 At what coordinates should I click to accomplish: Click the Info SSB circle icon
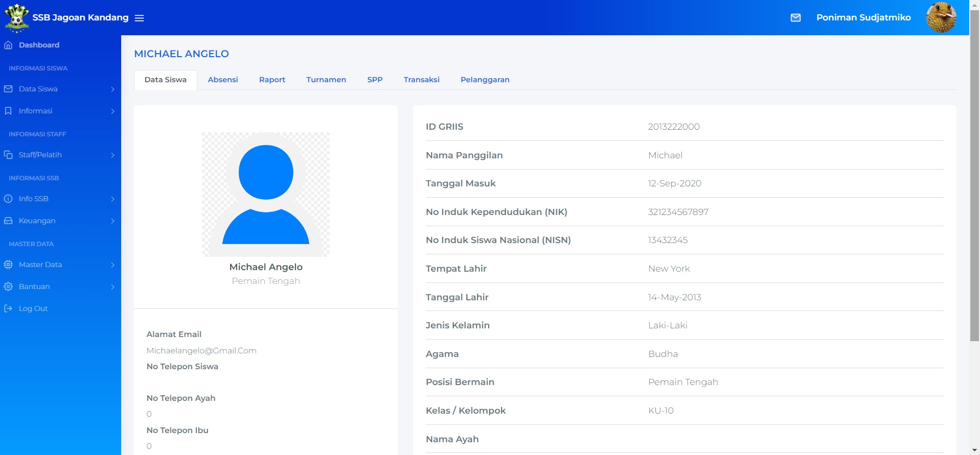(x=8, y=199)
